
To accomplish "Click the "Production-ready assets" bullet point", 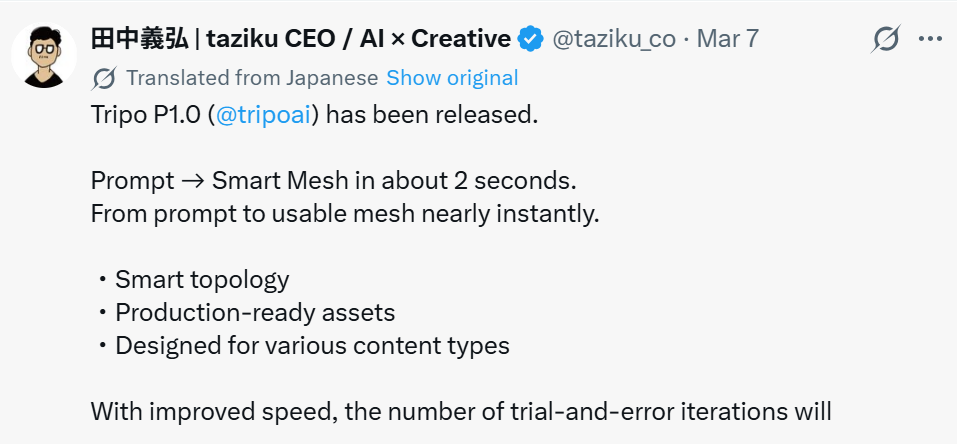I will (255, 312).
